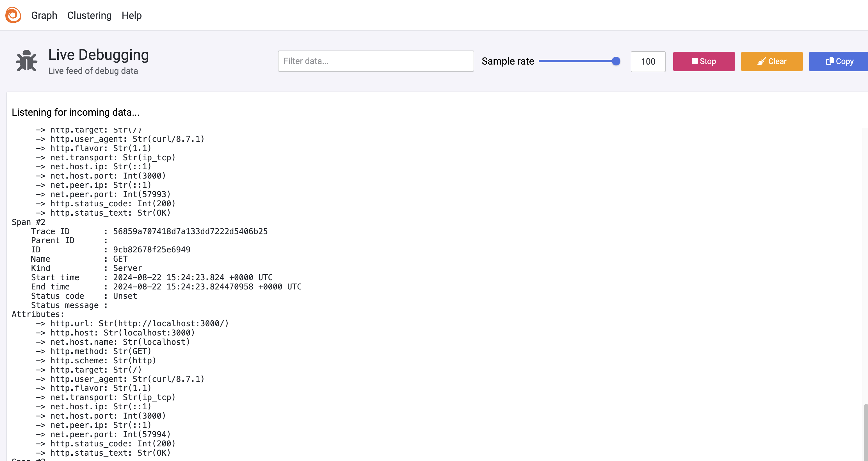Screen dimensions: 868x461
Task: Click net.peer.port Int(57993) line
Action: [x=103, y=195]
